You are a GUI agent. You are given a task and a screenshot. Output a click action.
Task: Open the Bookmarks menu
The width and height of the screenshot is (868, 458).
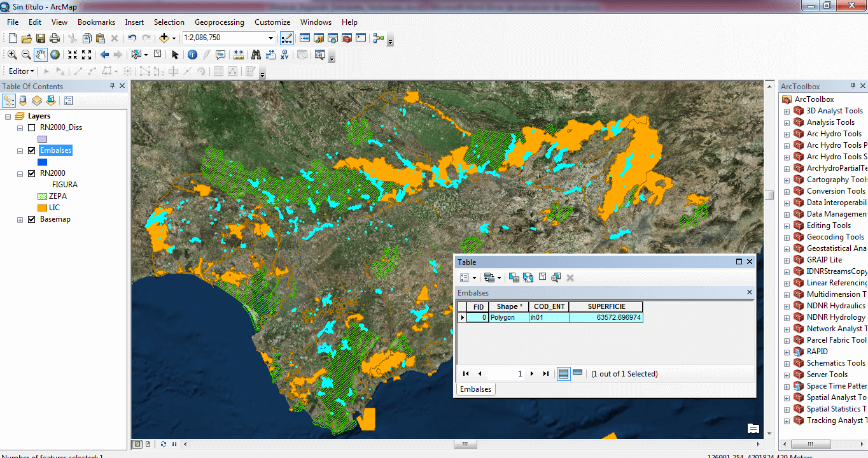click(x=96, y=22)
